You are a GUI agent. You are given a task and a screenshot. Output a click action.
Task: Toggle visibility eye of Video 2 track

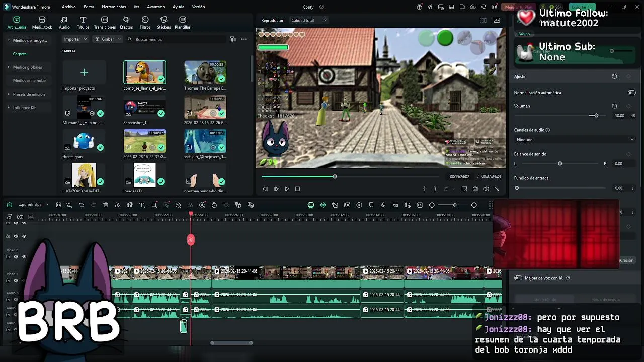[24, 257]
